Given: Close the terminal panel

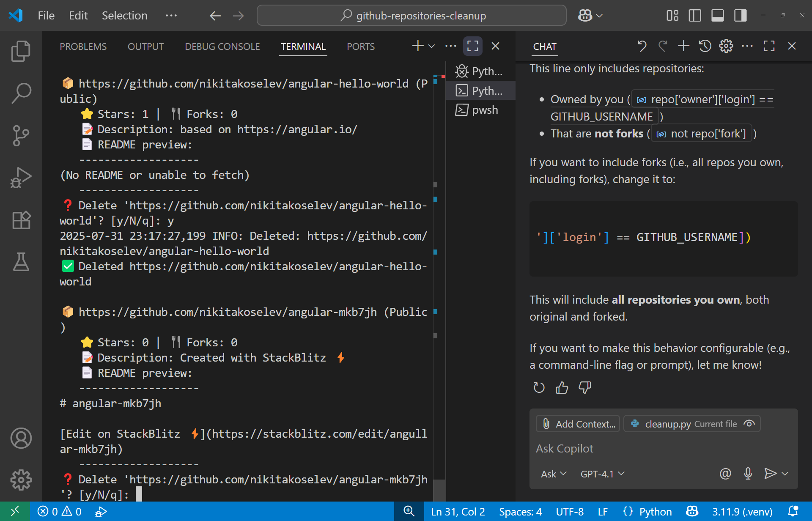Looking at the screenshot, I should pos(496,46).
